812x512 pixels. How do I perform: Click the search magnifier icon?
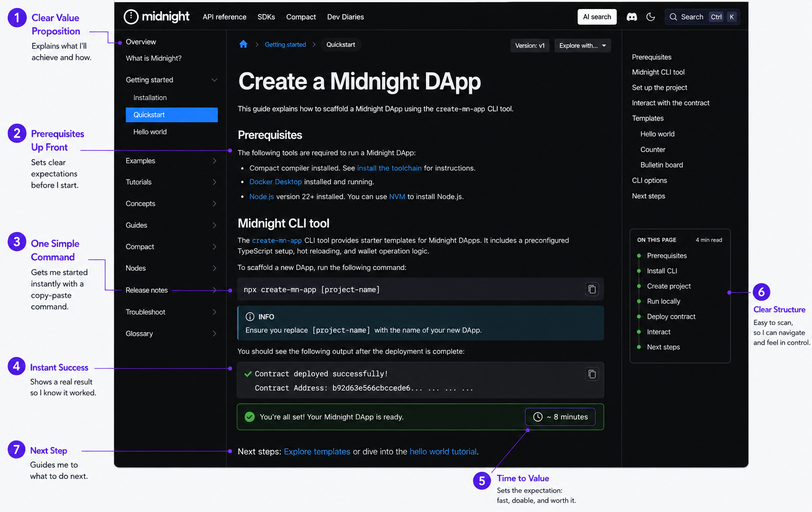(x=673, y=17)
